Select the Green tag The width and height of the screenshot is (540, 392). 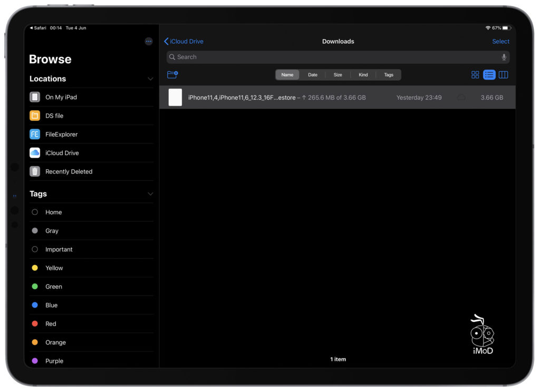coord(53,286)
